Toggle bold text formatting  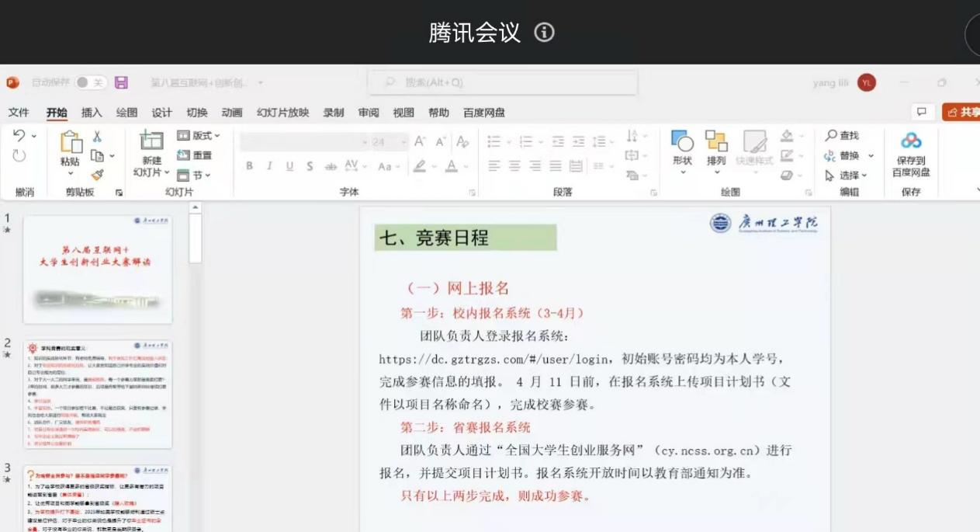249,165
